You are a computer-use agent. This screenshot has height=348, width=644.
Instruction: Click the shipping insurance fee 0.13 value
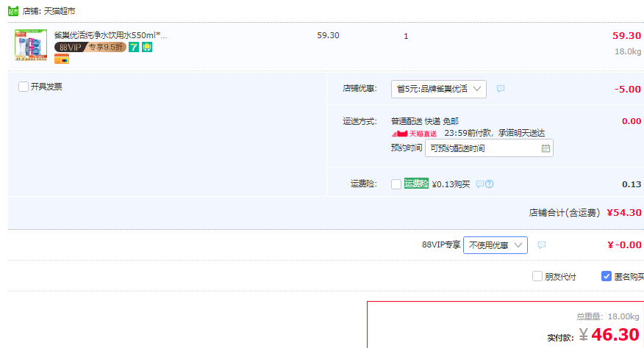(632, 184)
